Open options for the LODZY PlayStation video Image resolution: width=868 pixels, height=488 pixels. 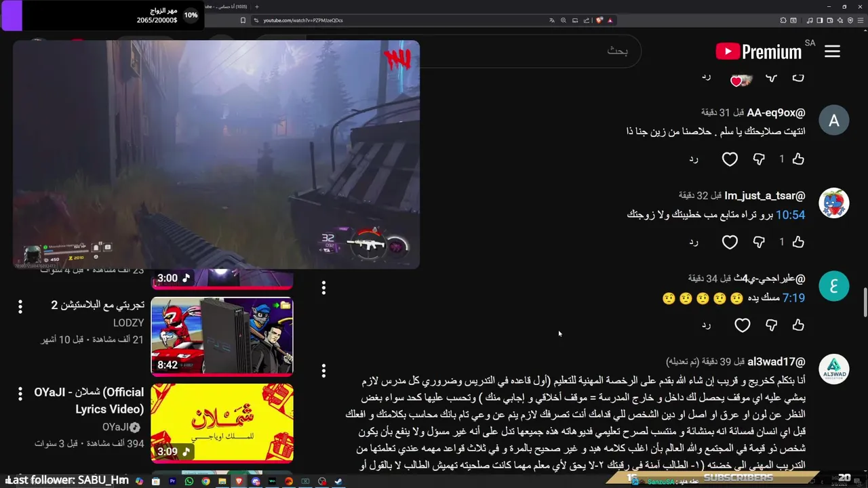(x=20, y=307)
